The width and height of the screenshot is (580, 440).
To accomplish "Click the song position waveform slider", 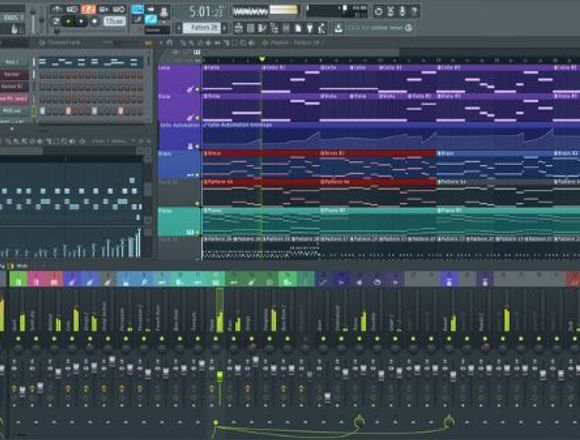I will (x=250, y=11).
